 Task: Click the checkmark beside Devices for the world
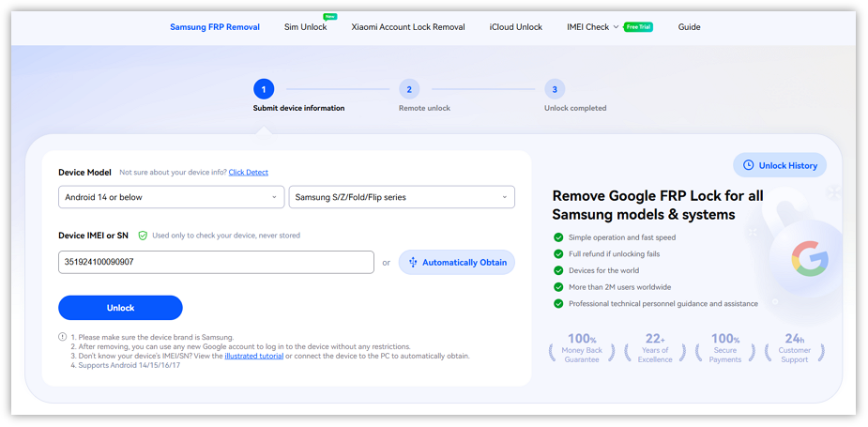pos(558,271)
